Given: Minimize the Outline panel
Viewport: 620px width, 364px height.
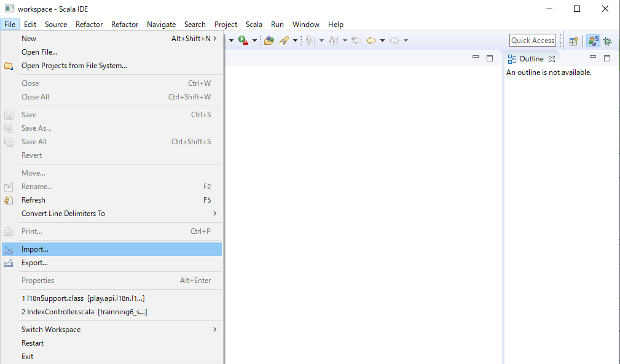Looking at the screenshot, I should coord(593,58).
